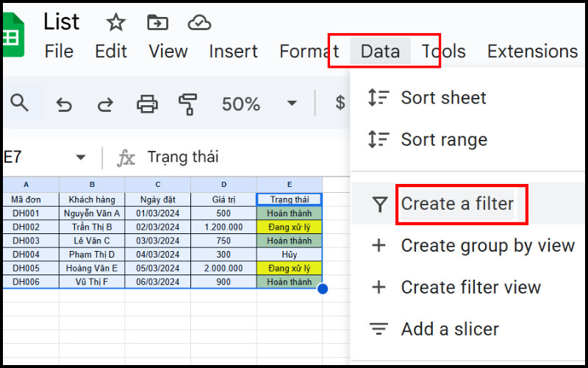This screenshot has height=368, width=588.
Task: Click the Sort range icon
Action: pos(379,139)
